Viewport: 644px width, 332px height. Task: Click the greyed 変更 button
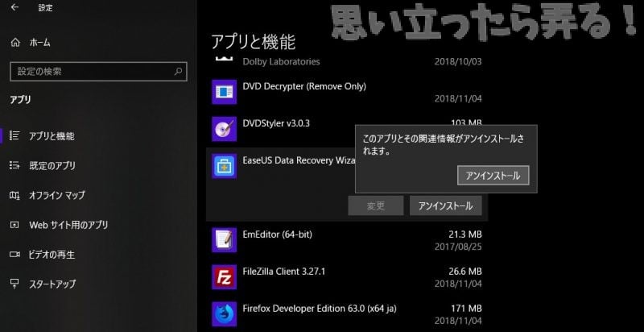376,205
